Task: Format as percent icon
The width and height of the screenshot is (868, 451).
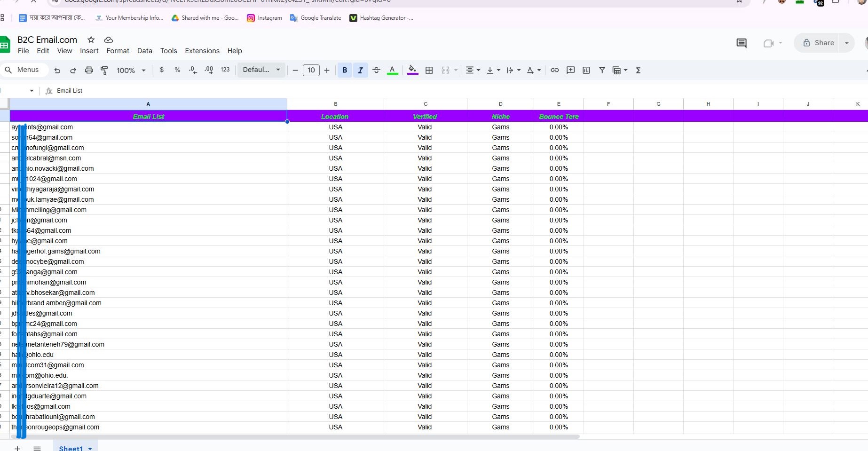Action: (177, 70)
